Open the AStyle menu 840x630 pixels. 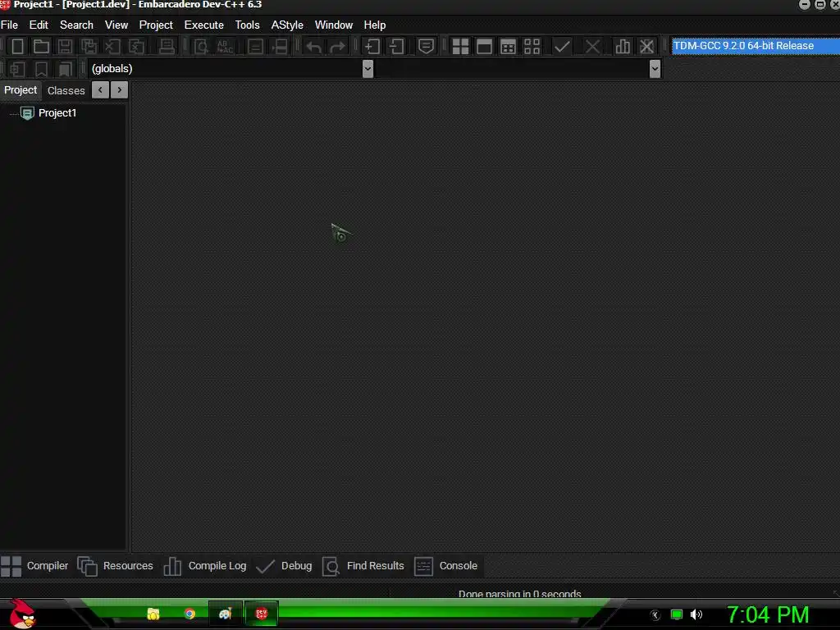pyautogui.click(x=287, y=25)
